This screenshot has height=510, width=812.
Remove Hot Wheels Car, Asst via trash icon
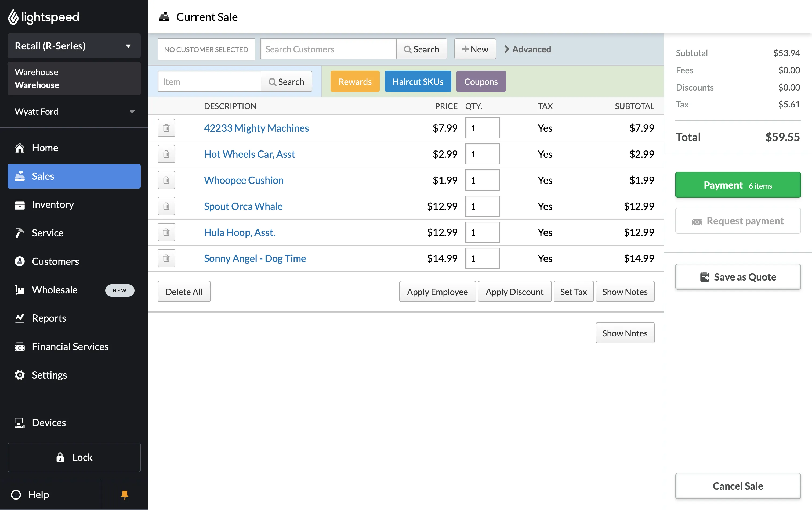pyautogui.click(x=166, y=154)
